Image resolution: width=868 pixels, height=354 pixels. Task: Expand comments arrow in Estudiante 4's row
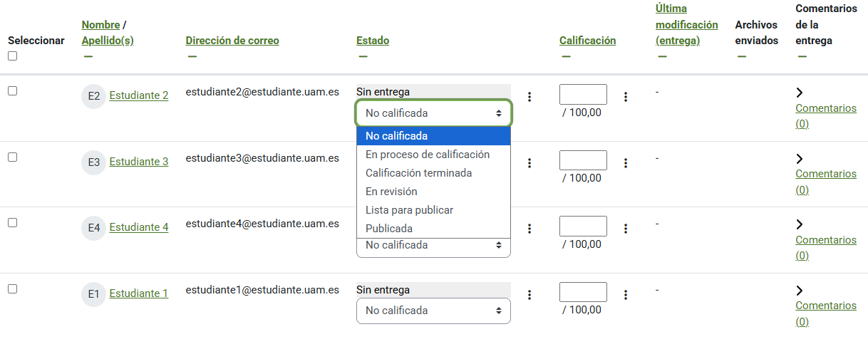[800, 224]
